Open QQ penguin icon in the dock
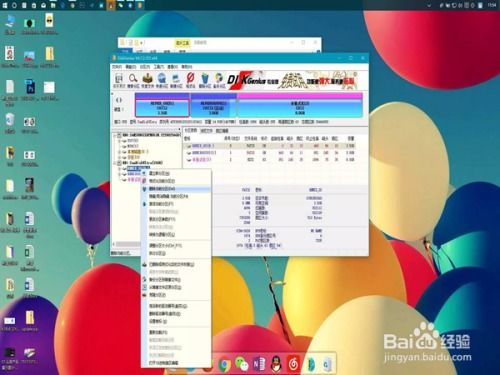The width and height of the screenshot is (500, 375). tap(276, 364)
